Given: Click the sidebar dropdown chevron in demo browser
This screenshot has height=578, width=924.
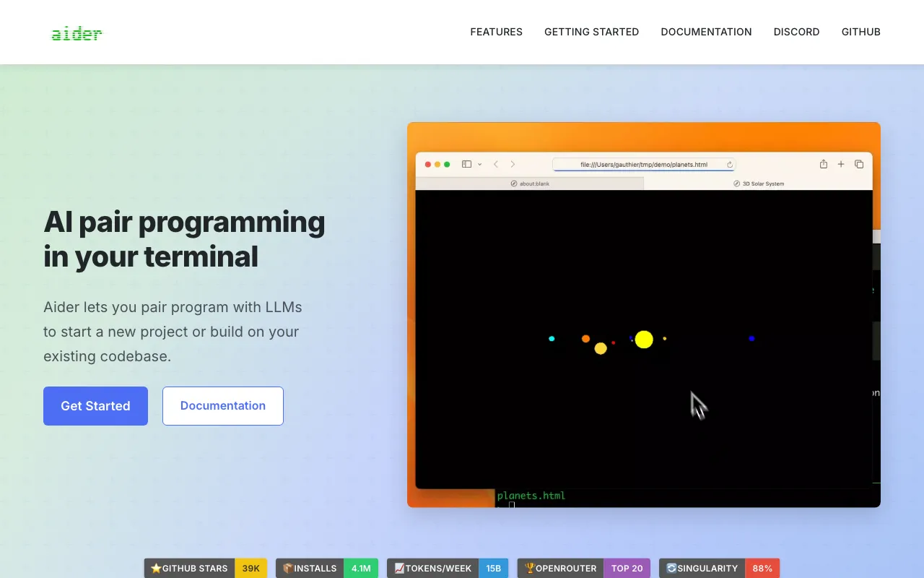Looking at the screenshot, I should [479, 165].
